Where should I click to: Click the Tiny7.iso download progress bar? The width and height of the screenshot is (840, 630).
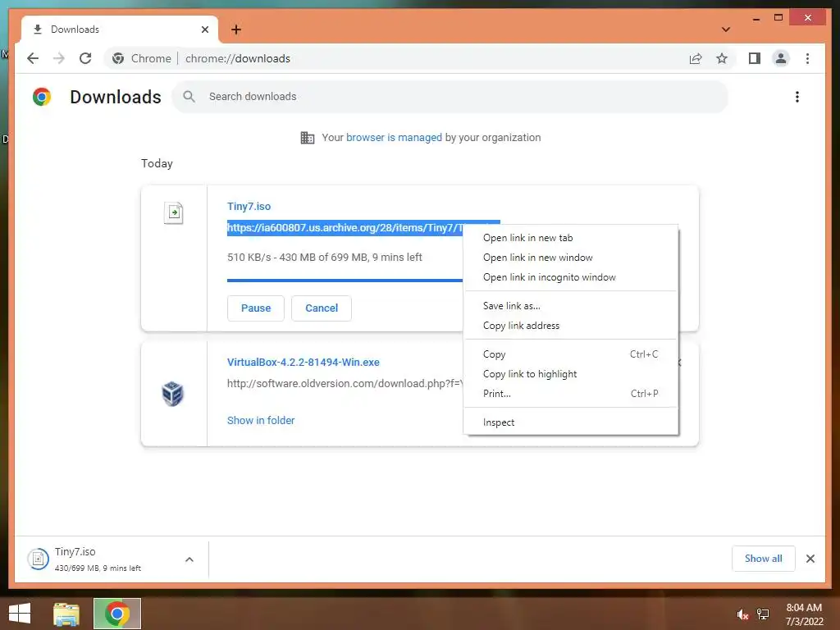coord(345,281)
